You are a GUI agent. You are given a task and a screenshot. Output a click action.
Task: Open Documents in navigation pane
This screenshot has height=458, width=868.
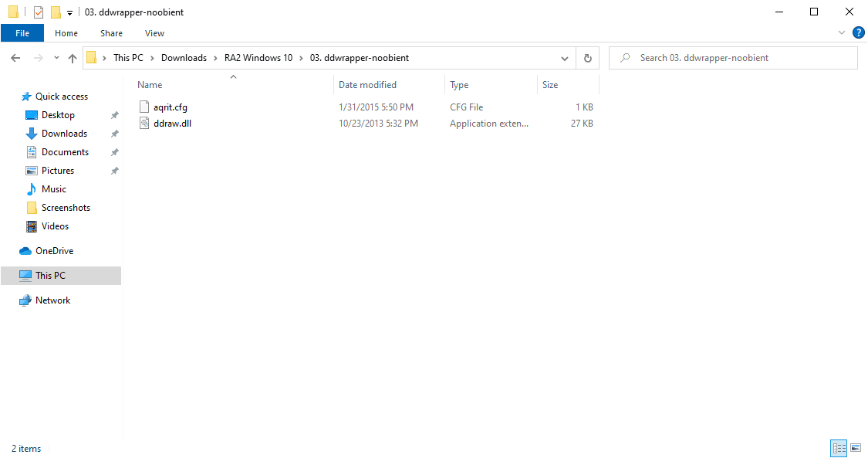(65, 151)
